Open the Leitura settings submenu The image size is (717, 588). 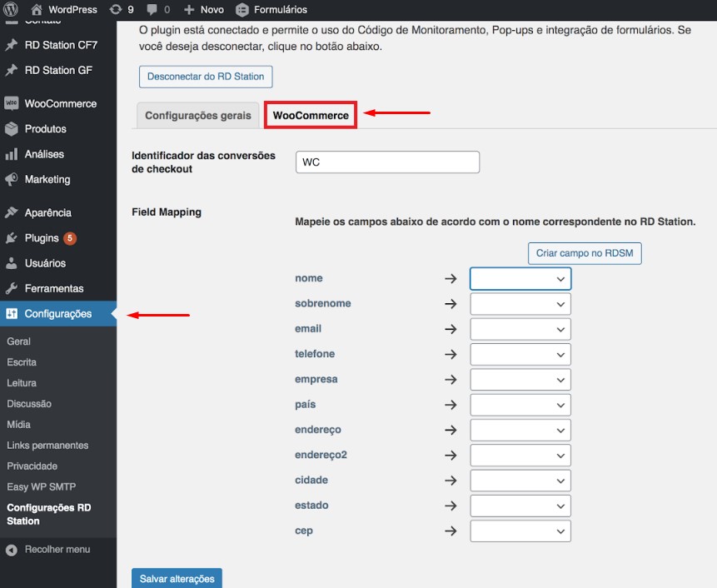22,383
